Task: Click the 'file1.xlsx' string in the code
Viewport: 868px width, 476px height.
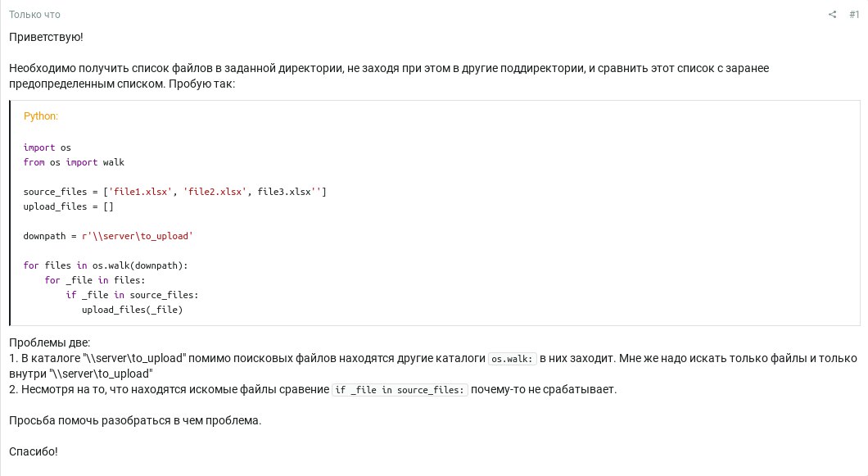Action: pyautogui.click(x=141, y=192)
